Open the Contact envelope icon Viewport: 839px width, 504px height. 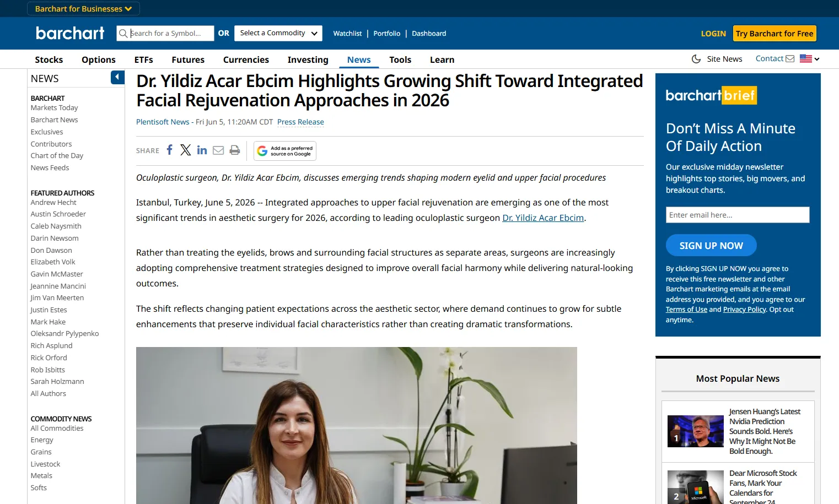coord(790,58)
